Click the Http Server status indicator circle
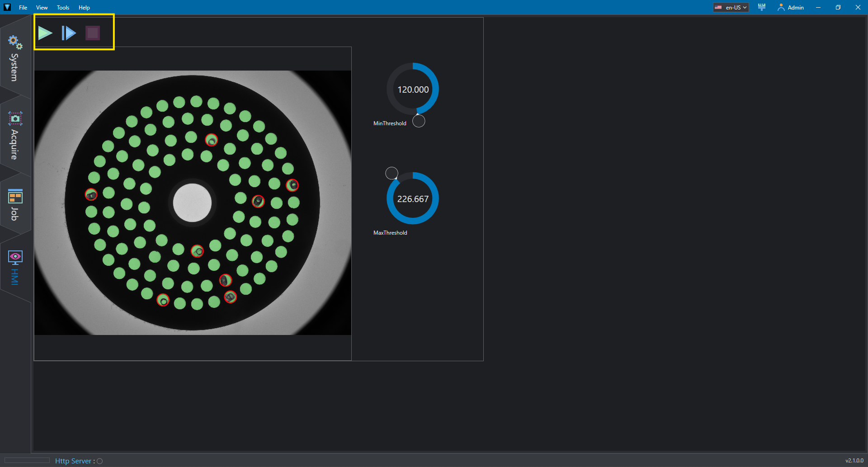 pyautogui.click(x=100, y=461)
